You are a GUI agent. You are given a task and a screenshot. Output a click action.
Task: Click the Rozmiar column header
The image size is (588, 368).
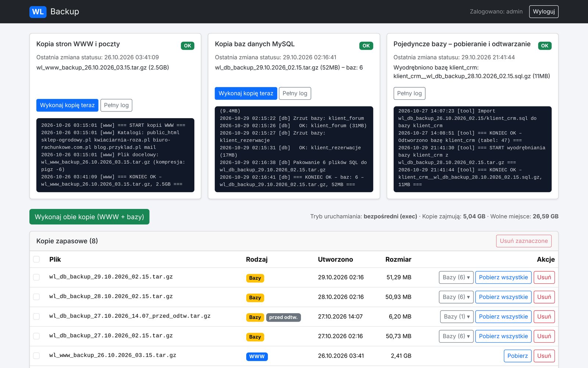398,259
